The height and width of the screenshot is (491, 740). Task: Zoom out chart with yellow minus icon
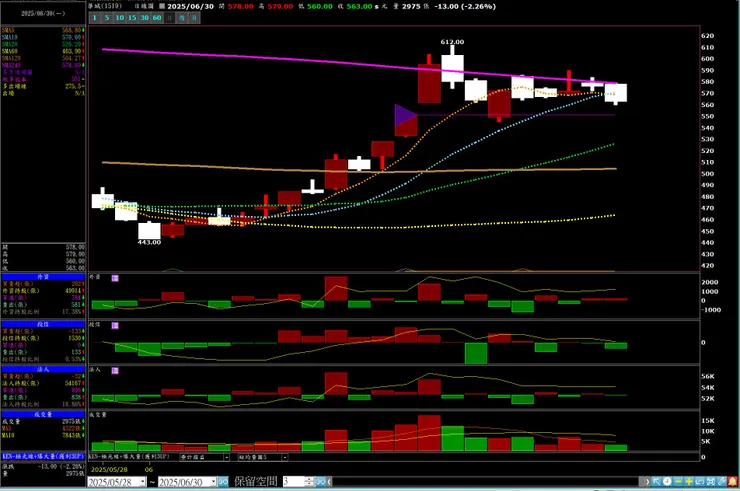[x=678, y=482]
